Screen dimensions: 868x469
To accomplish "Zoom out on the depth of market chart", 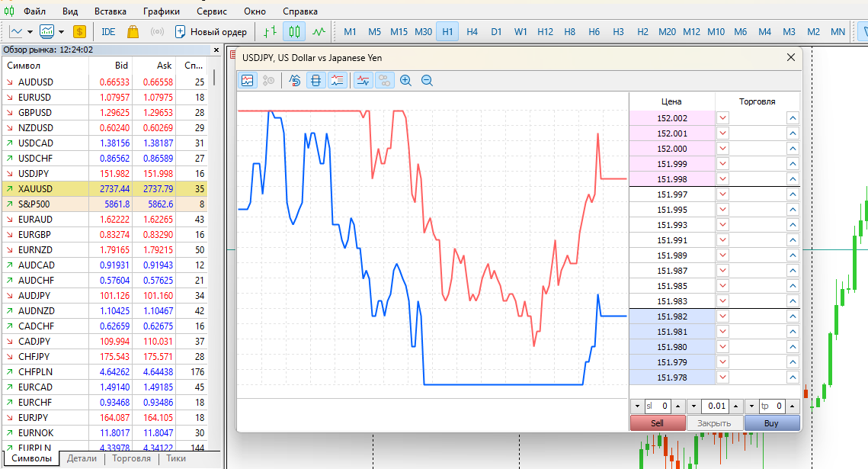I will (x=427, y=80).
